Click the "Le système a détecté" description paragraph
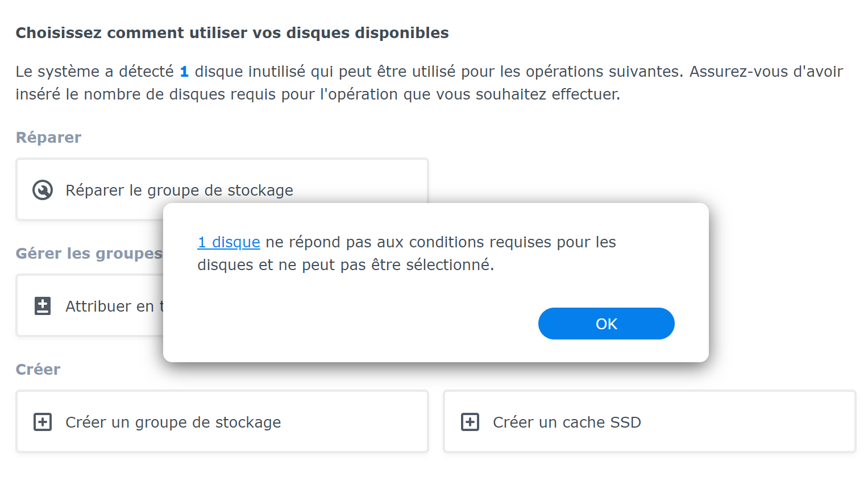868x493 pixels. (x=429, y=83)
